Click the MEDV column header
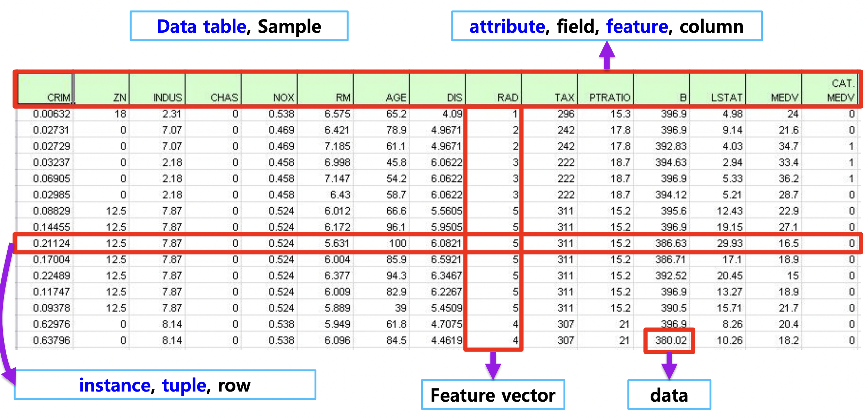The height and width of the screenshot is (418, 868). 774,89
